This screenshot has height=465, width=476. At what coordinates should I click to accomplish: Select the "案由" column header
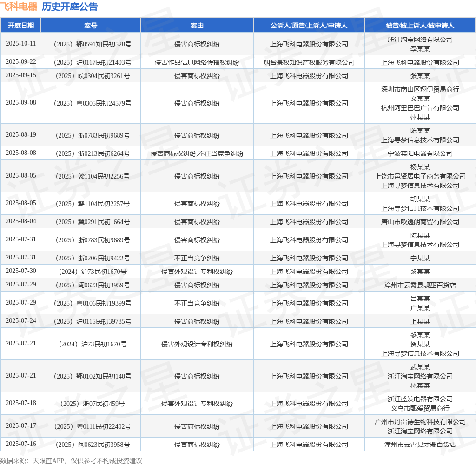[x=197, y=26]
